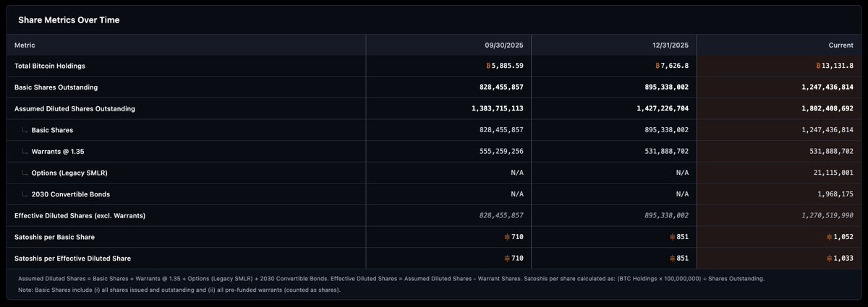Click Bitcoin symbol beside 7,626.8 holdings

pyautogui.click(x=658, y=66)
